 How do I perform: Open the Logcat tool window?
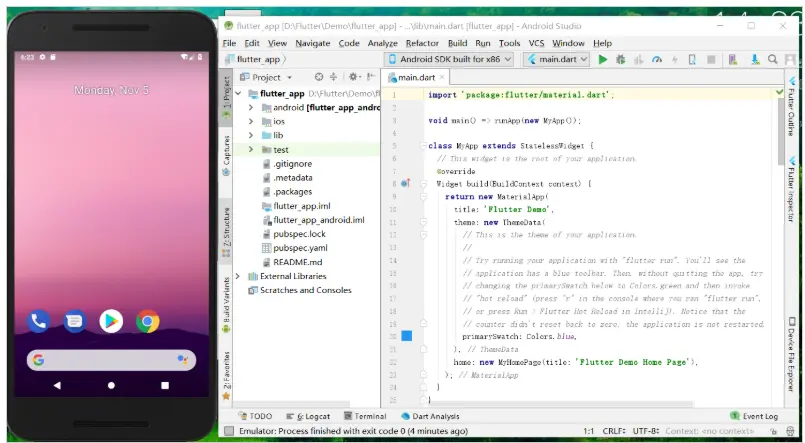[x=308, y=416]
